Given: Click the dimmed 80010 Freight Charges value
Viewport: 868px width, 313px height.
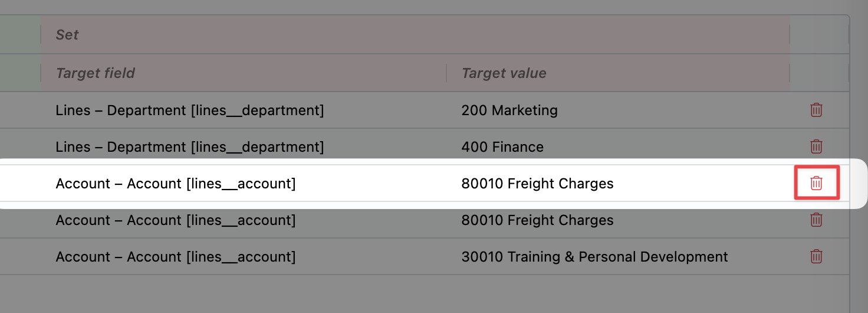Looking at the screenshot, I should click(x=537, y=220).
